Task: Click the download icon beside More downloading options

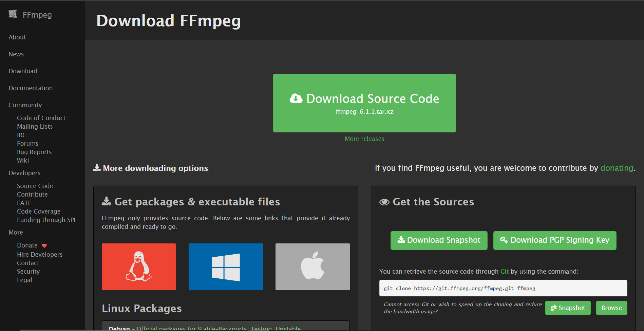Action: [x=97, y=167]
